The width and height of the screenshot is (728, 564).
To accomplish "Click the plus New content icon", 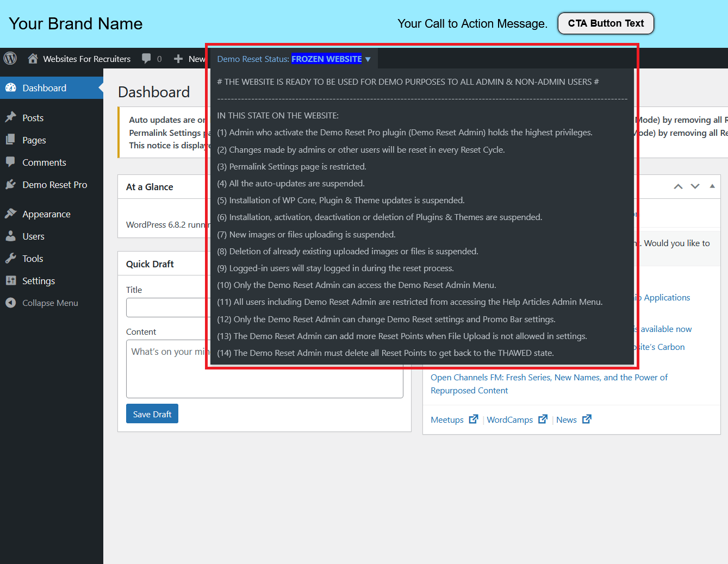I will [178, 59].
